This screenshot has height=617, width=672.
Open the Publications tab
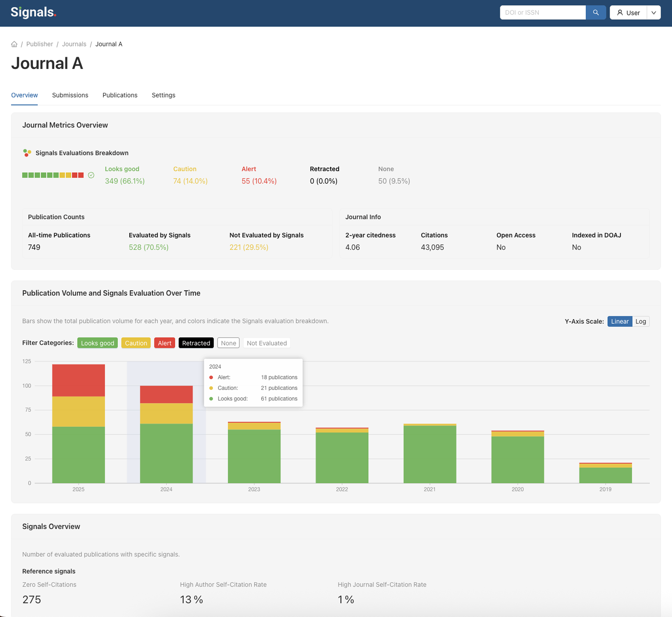120,95
